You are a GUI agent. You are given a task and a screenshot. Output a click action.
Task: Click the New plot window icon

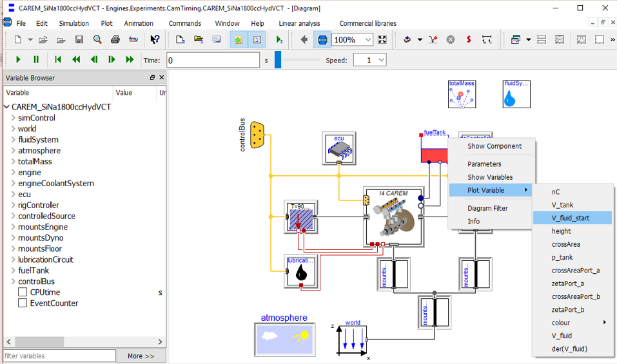516,40
